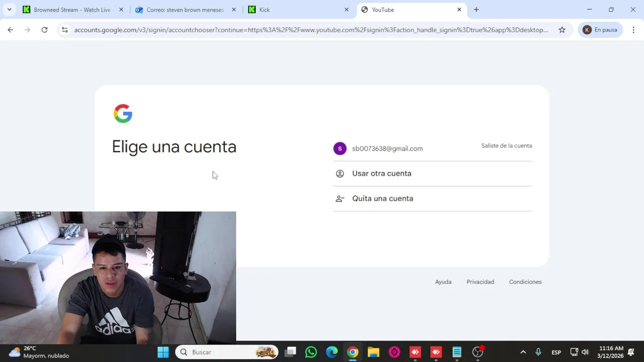Bookmark this page with the star
Screen dimensions: 644x362
click(x=562, y=30)
